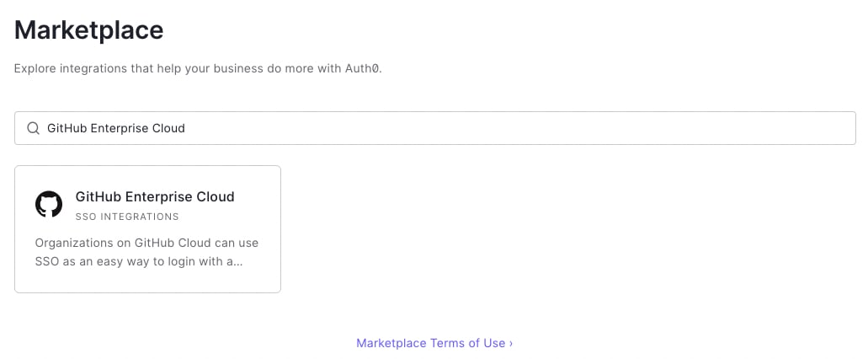Open the GitHub Enterprise Cloud card title
Image resolution: width=868 pixels, height=359 pixels.
pos(155,196)
